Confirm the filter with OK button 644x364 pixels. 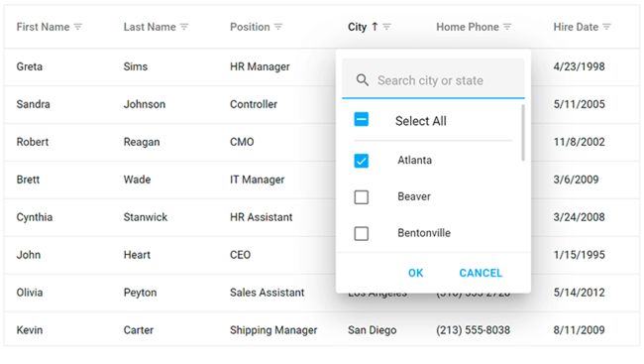pyautogui.click(x=416, y=273)
